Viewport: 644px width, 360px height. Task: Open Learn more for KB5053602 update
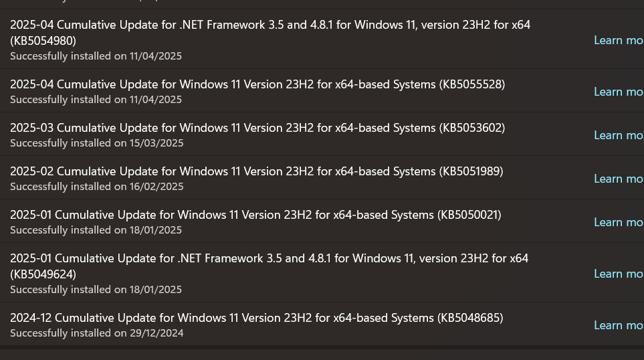pos(618,135)
